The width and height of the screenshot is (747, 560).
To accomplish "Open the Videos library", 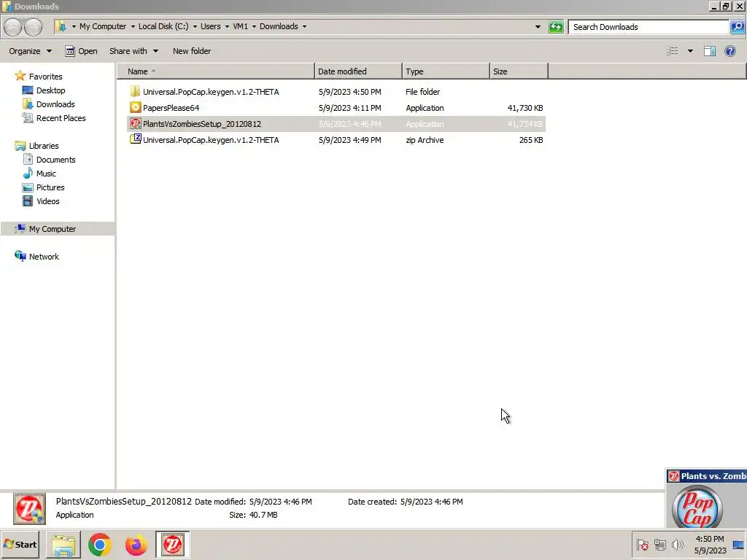I will [47, 201].
